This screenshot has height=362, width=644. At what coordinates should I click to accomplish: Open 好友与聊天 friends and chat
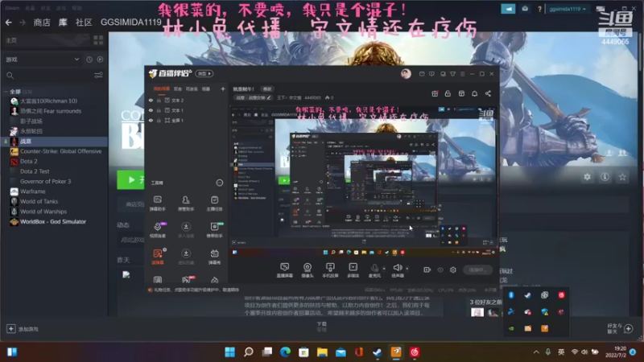620,328
